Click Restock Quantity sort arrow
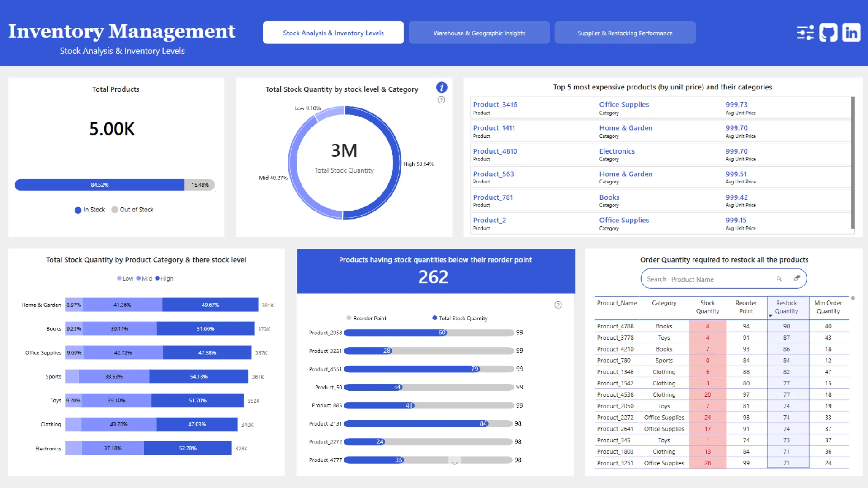Screen dimensions: 868x488 click(770, 316)
